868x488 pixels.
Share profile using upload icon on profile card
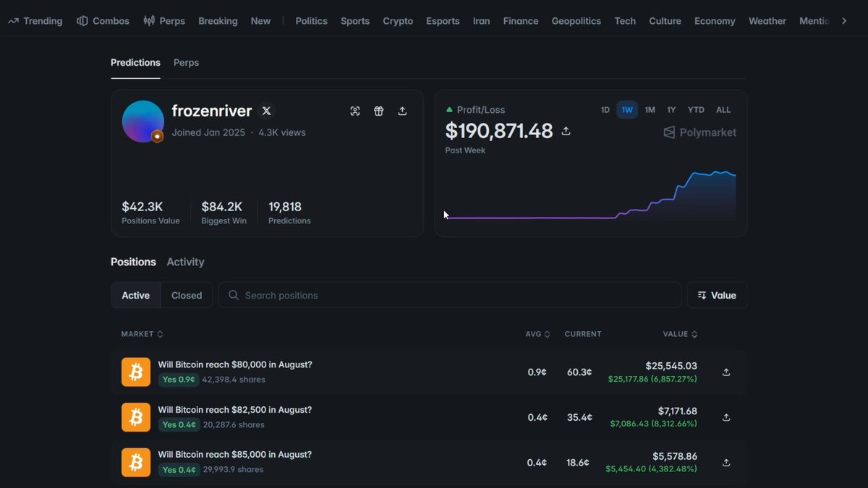click(x=402, y=111)
